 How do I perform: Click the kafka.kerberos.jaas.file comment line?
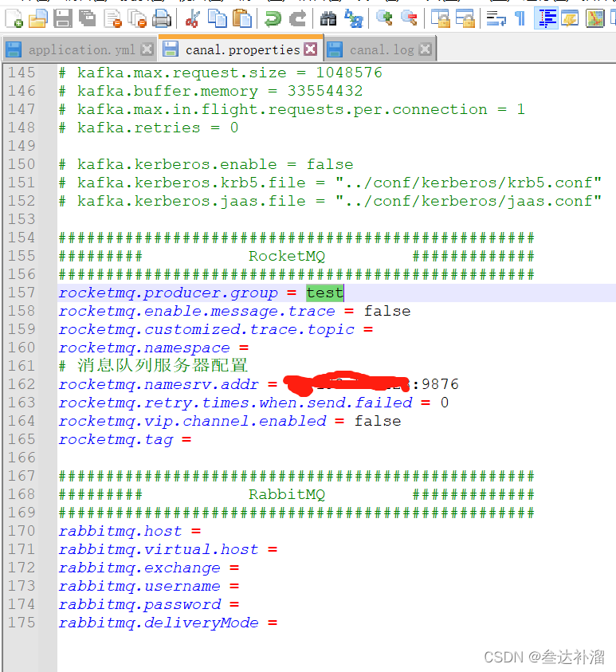point(330,202)
